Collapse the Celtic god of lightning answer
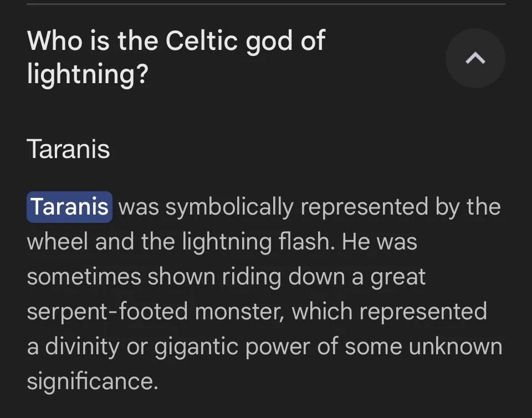This screenshot has height=418, width=532. (x=475, y=58)
